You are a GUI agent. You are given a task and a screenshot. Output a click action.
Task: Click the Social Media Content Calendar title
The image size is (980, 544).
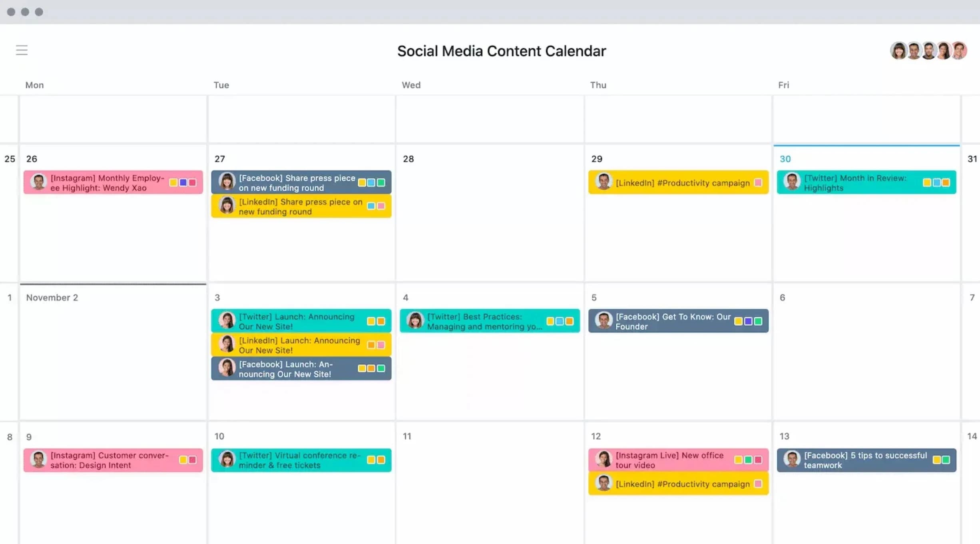501,51
